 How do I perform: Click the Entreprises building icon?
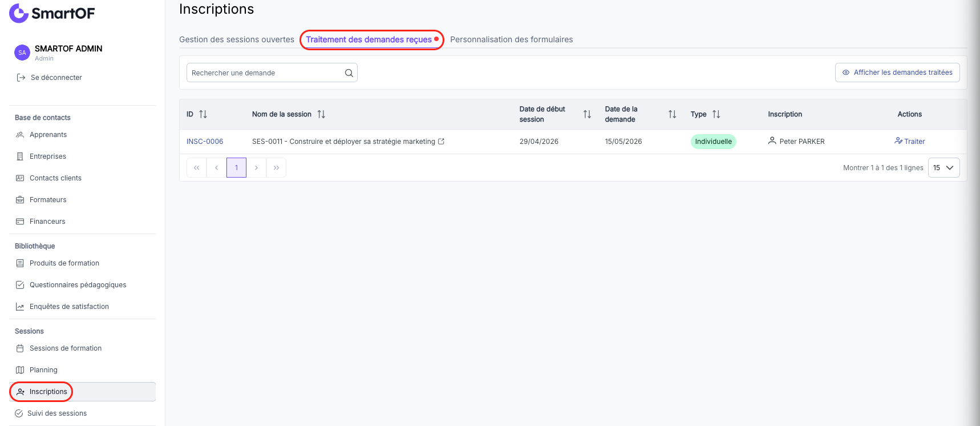point(20,156)
